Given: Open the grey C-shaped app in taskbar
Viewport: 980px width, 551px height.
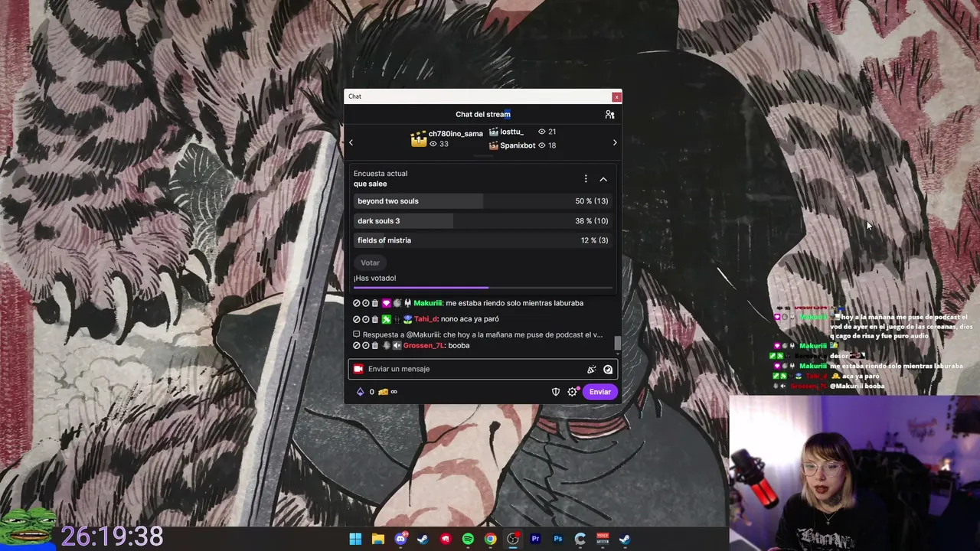Looking at the screenshot, I should (580, 539).
